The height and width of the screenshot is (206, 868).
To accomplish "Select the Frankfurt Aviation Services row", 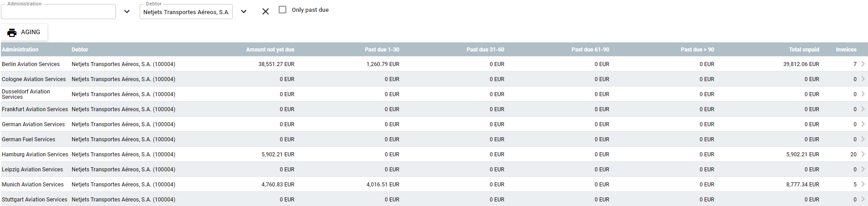I will [434, 109].
